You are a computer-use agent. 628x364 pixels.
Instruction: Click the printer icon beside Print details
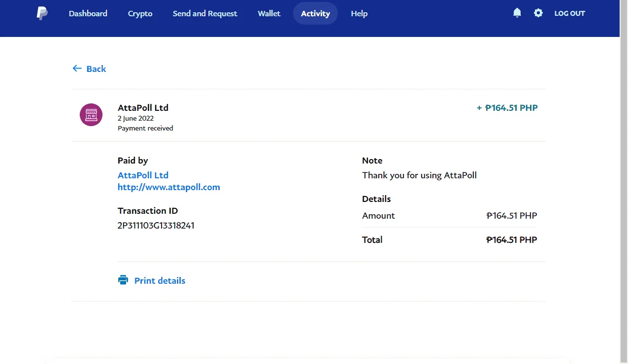coord(123,280)
